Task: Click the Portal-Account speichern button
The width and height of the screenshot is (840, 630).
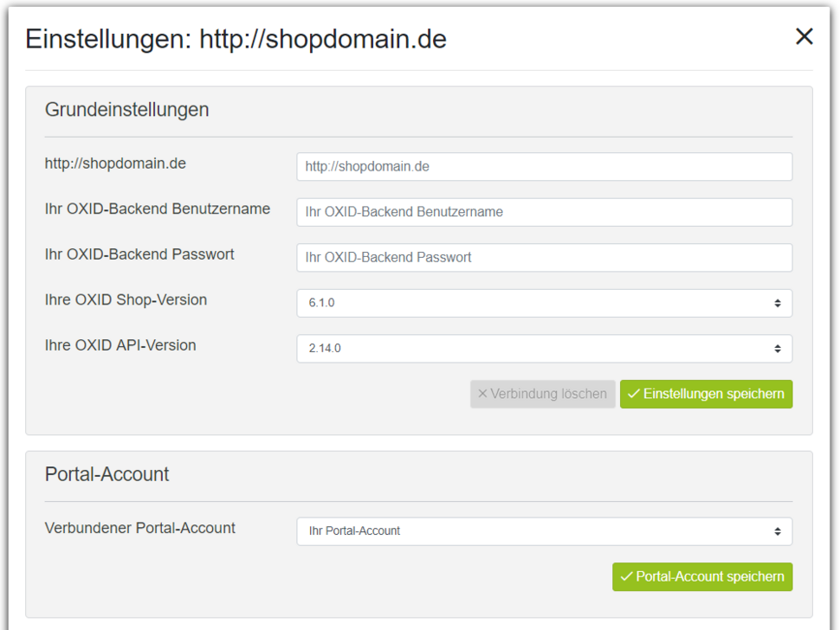Action: (702, 576)
